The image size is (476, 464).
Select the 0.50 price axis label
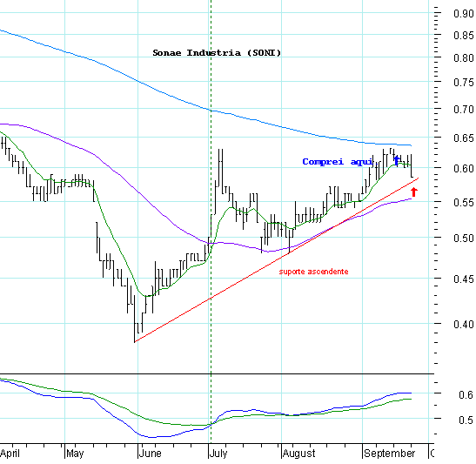(x=464, y=239)
